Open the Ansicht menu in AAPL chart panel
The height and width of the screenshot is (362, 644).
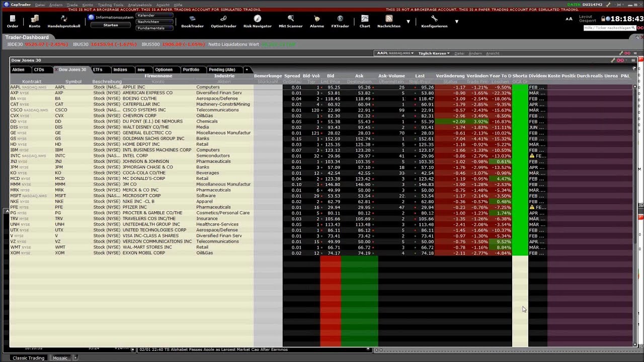(x=493, y=53)
